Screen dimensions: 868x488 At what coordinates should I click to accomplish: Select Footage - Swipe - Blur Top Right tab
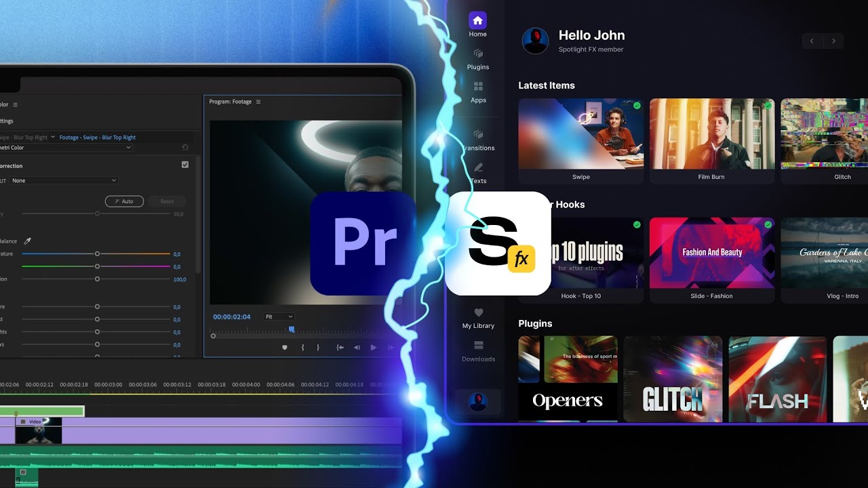click(x=98, y=137)
